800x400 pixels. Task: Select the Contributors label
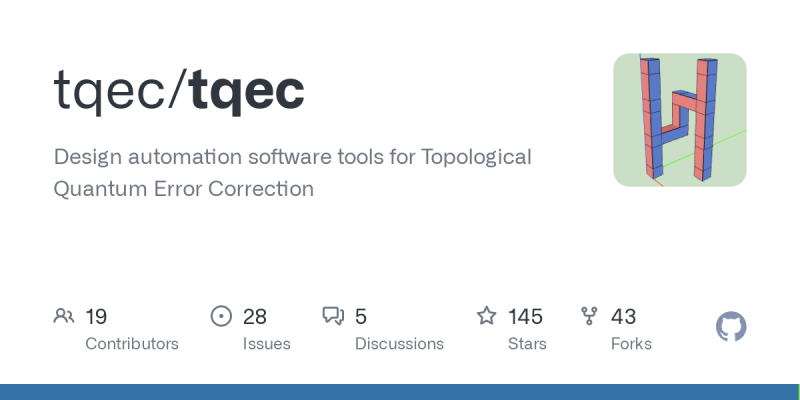tap(132, 344)
